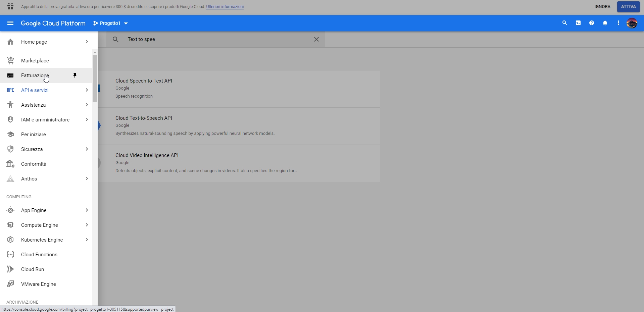Click the Home page house icon
The width and height of the screenshot is (644, 312).
tap(10, 42)
